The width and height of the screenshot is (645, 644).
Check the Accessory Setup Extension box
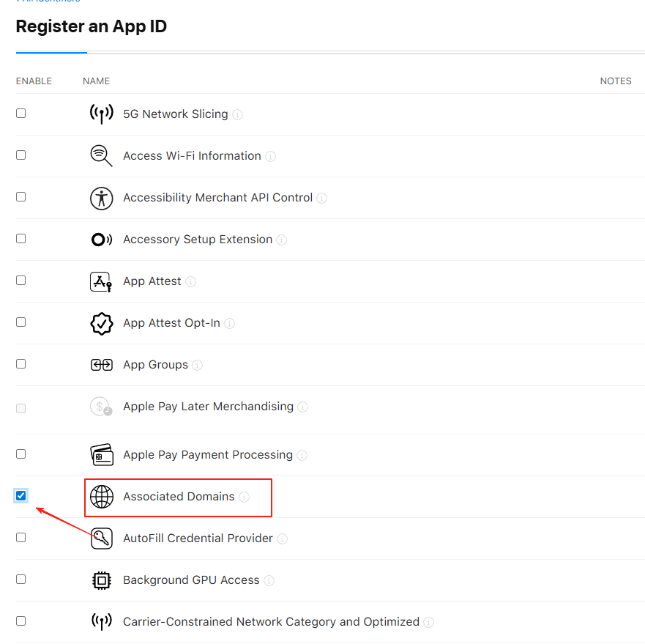click(x=21, y=238)
